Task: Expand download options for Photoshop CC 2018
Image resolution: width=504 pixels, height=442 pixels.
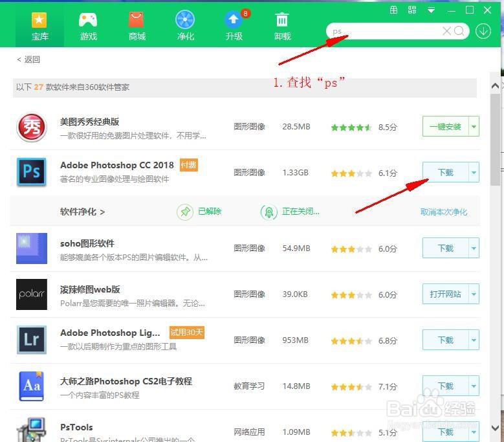Action: point(474,172)
